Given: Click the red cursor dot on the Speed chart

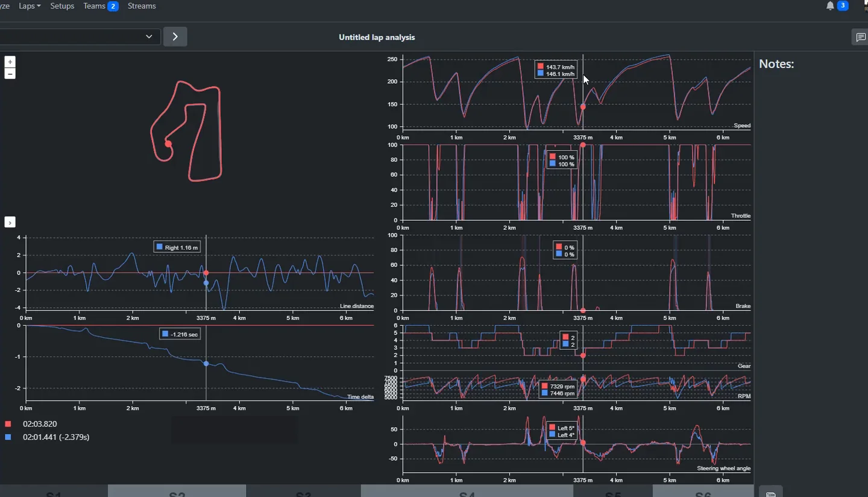Looking at the screenshot, I should pos(583,107).
